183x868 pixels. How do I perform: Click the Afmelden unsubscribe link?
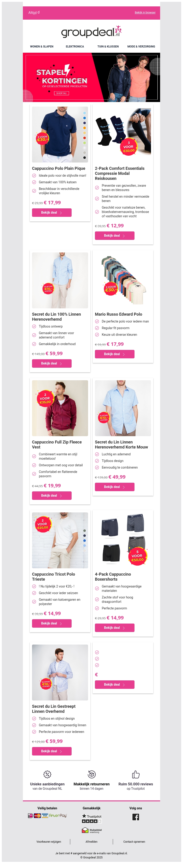(x=91, y=841)
